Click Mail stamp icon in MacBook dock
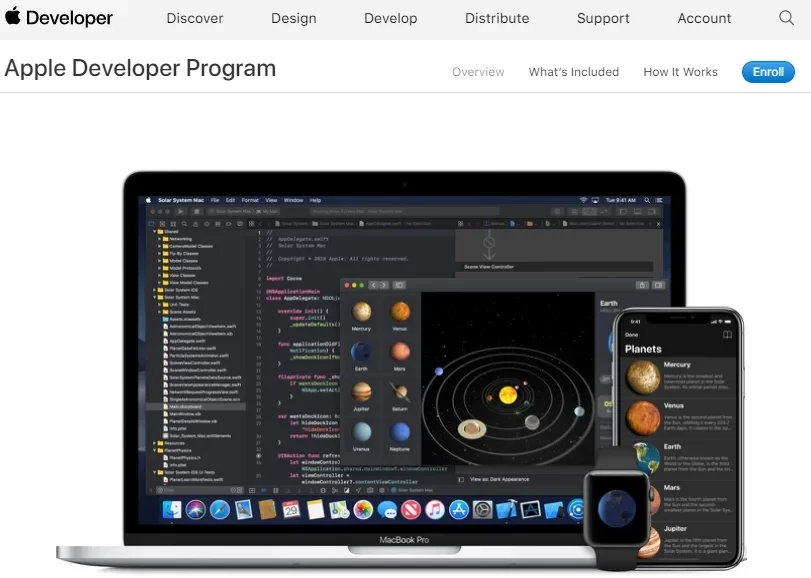The image size is (811, 578). pos(243,510)
